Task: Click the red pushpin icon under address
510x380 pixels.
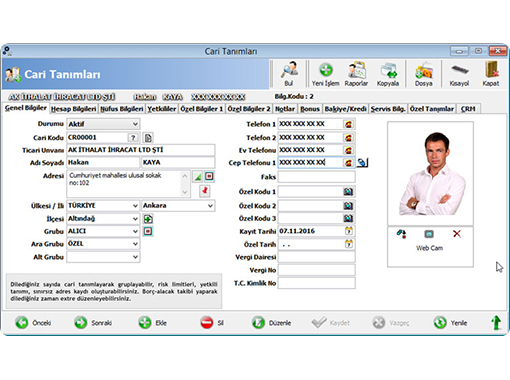Action: (x=205, y=191)
